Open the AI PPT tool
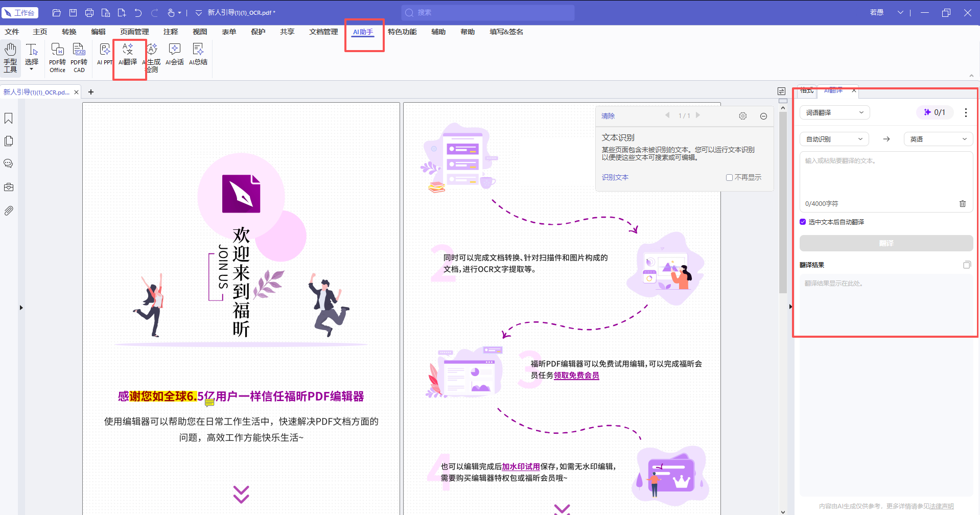The image size is (980, 515). [105, 55]
